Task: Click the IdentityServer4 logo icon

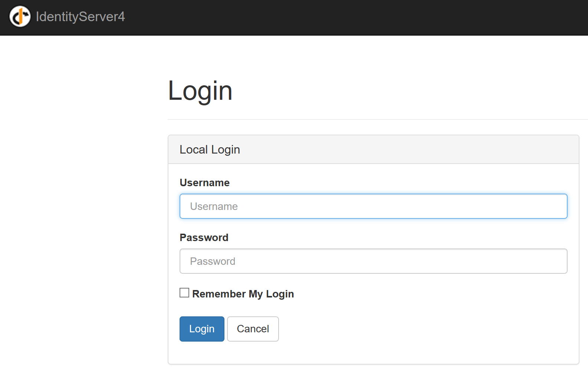Action: click(x=20, y=17)
